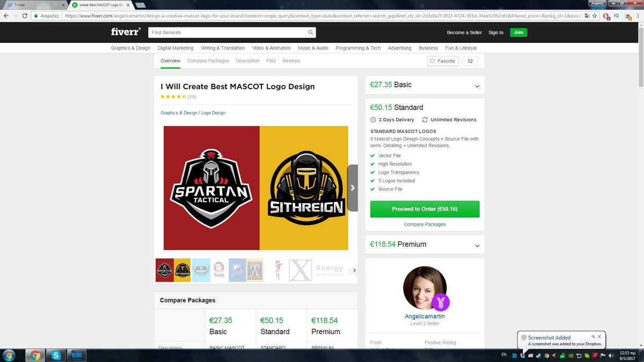Image resolution: width=644 pixels, height=362 pixels.
Task: Open the Logo Design breadcrumb link
Action: coord(213,113)
